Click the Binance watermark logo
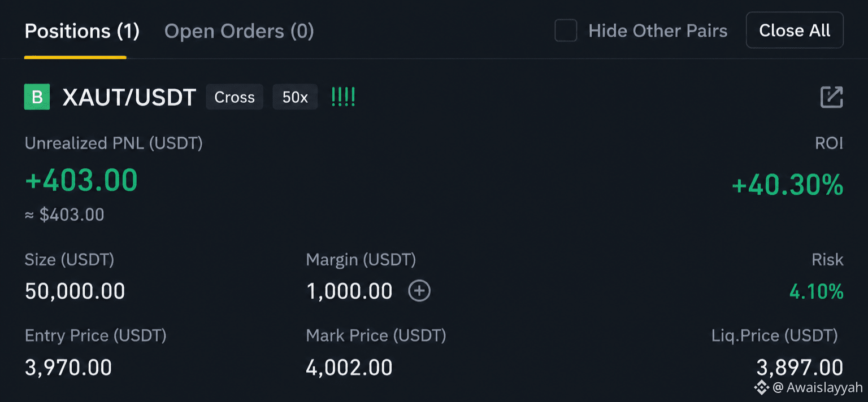Viewport: 868px width, 402px height. click(761, 387)
